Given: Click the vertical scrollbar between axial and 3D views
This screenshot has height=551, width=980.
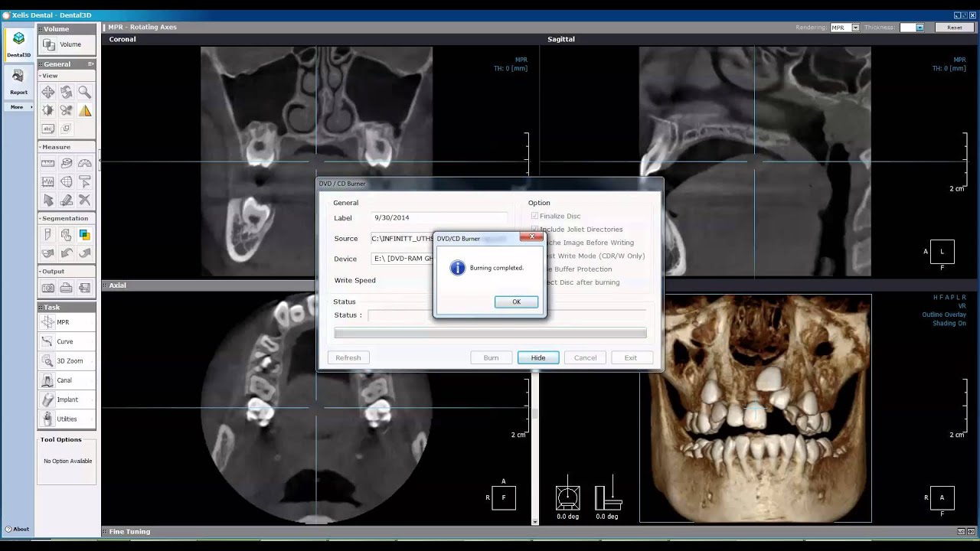Looking at the screenshot, I should [535, 448].
